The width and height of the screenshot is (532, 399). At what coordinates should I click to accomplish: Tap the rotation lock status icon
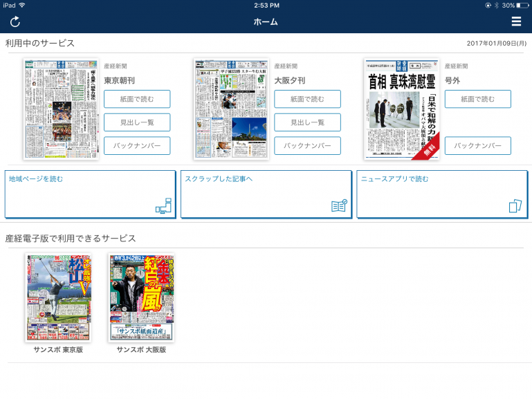pyautogui.click(x=488, y=6)
